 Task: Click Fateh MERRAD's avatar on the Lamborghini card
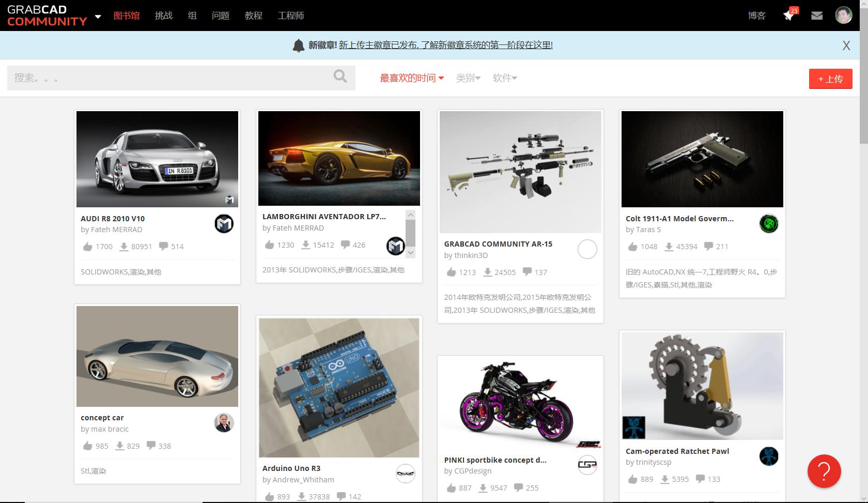click(x=396, y=247)
